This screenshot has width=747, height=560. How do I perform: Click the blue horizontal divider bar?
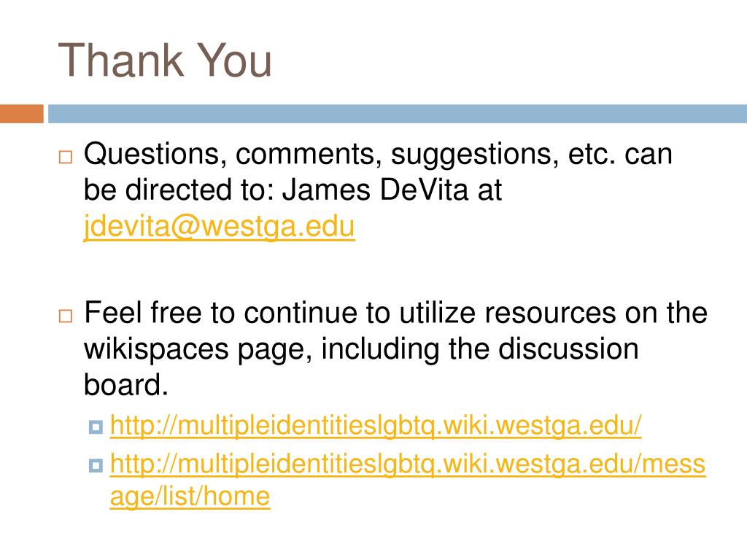(x=398, y=114)
